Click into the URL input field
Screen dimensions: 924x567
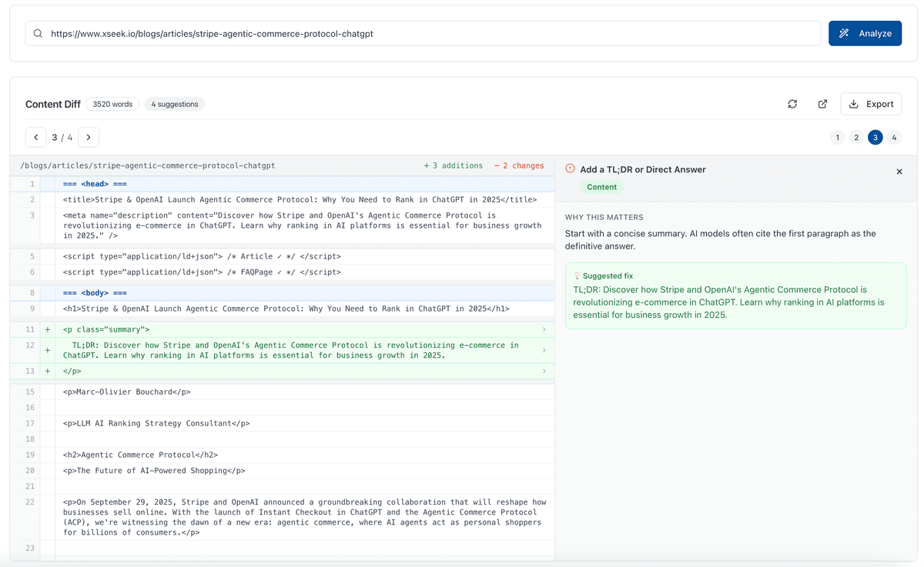click(x=431, y=34)
